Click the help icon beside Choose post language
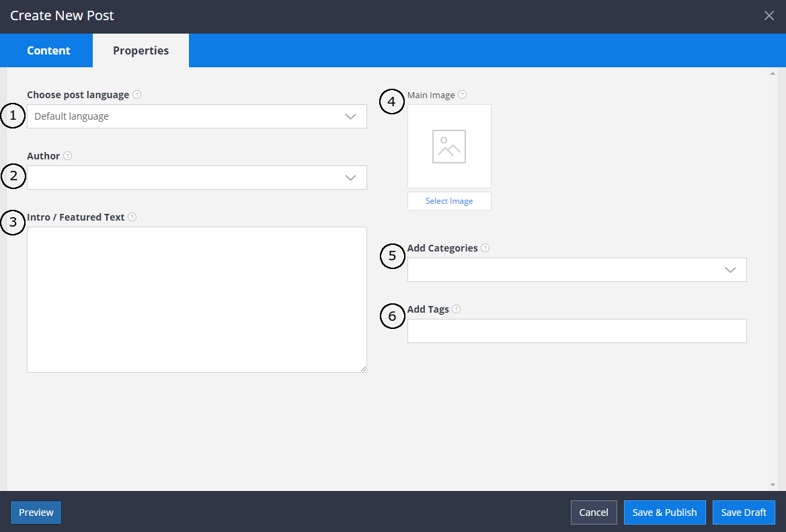This screenshot has width=786, height=532. (x=136, y=95)
